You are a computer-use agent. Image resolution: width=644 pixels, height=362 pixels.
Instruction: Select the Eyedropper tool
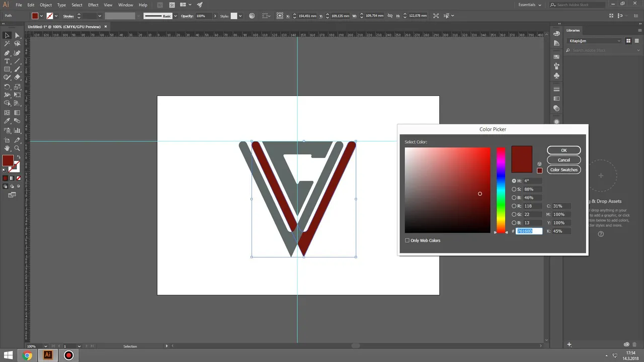pos(7,121)
